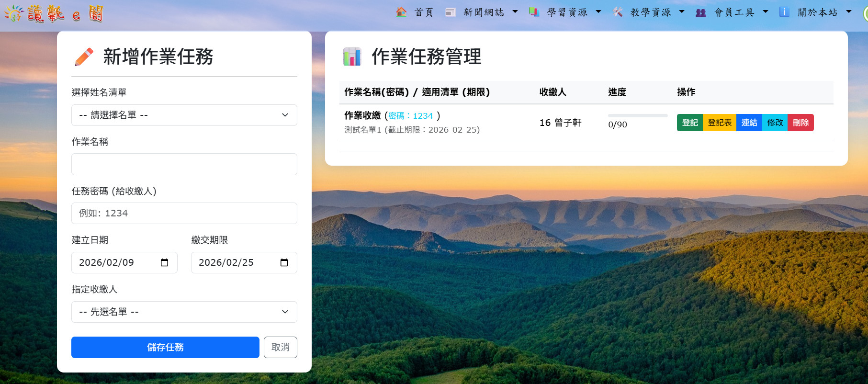Click the 作業名稱 text input field
Image resolution: width=868 pixels, height=384 pixels.
(x=184, y=164)
